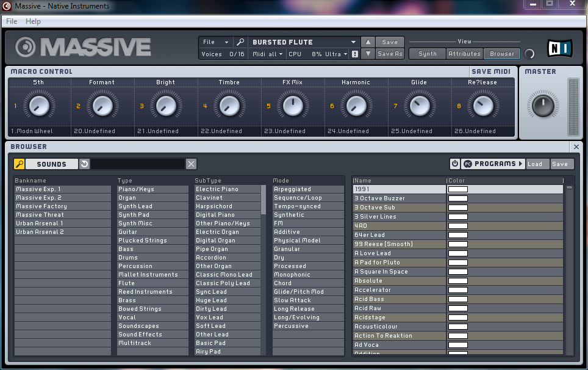Select mode Arpeggiated
The width and height of the screenshot is (588, 370).
pyautogui.click(x=308, y=189)
